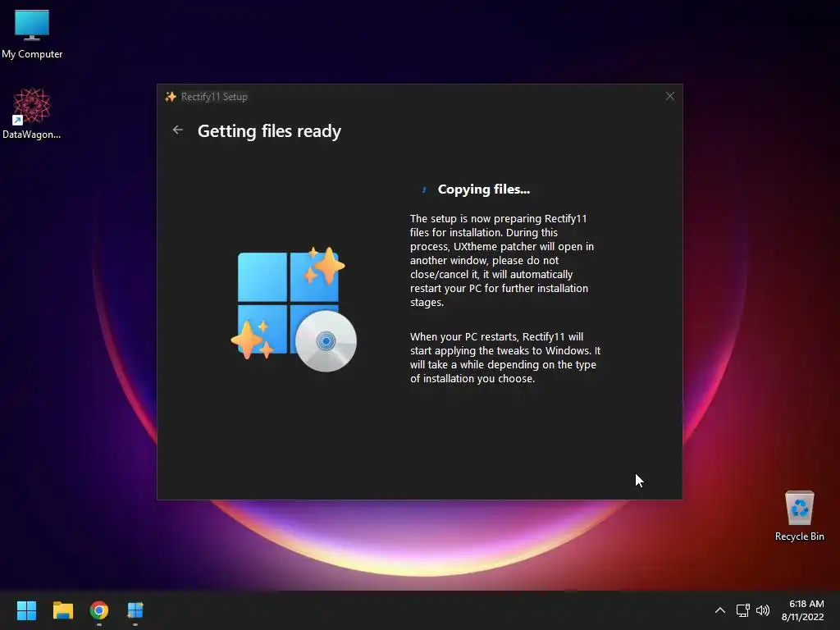The width and height of the screenshot is (840, 630).
Task: Show hidden system tray icons
Action: coord(720,610)
